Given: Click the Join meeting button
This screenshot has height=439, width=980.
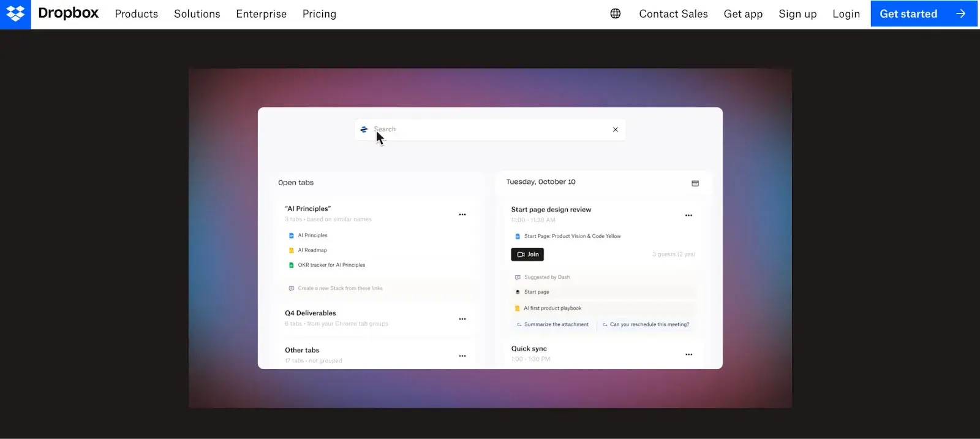Looking at the screenshot, I should pyautogui.click(x=527, y=254).
